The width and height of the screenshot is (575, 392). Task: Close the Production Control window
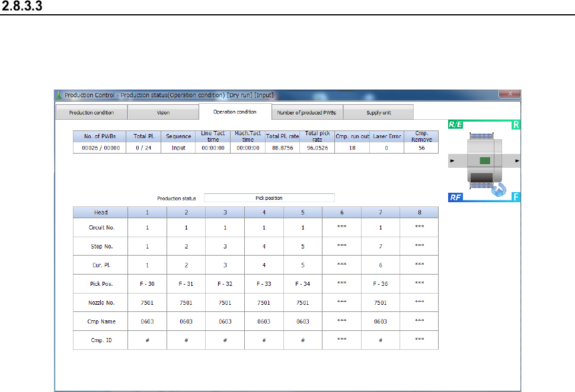coord(510,94)
